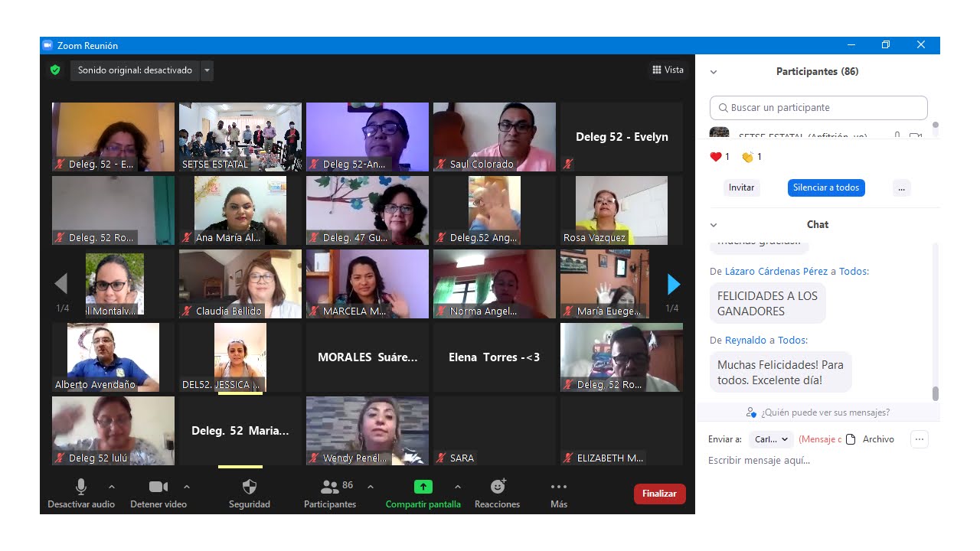
Task: Click muted mic icon on SARA tile
Action: (x=441, y=458)
